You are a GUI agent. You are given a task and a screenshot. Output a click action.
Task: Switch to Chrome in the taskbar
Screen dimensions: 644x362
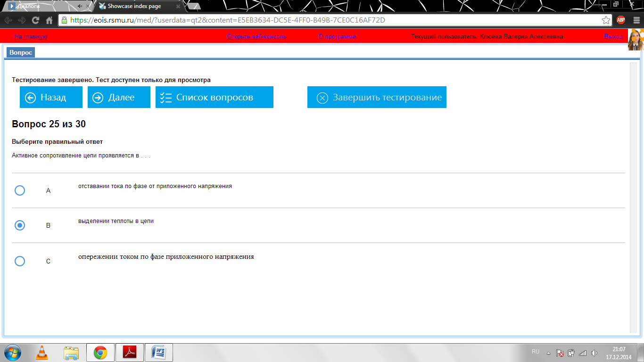(100, 352)
